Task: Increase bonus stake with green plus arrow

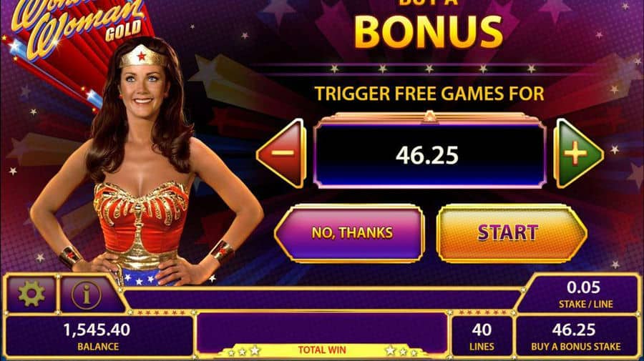Action: click(578, 154)
